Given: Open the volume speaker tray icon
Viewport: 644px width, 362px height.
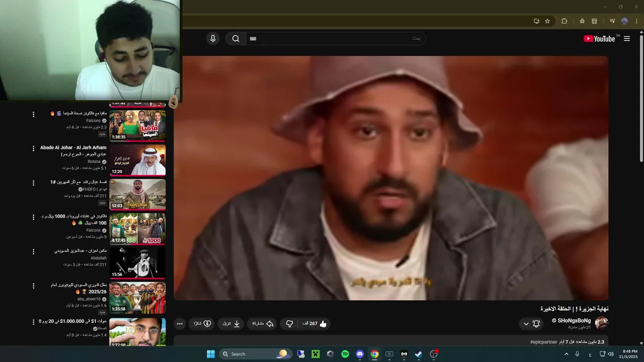Looking at the screenshot, I should 611,354.
